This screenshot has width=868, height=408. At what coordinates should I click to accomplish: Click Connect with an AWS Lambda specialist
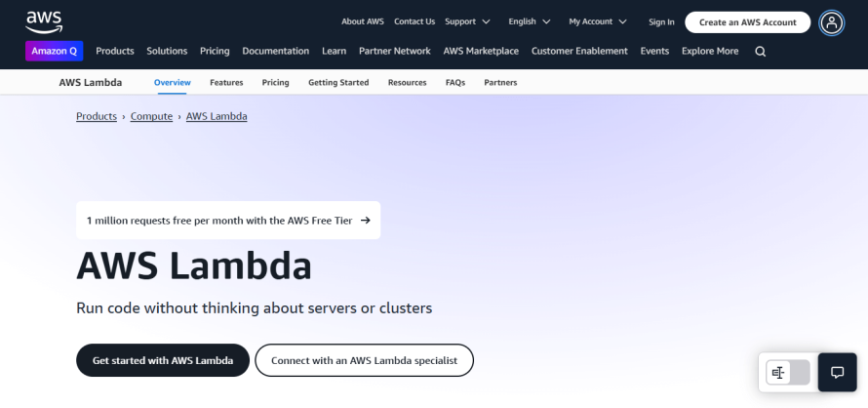coord(364,360)
